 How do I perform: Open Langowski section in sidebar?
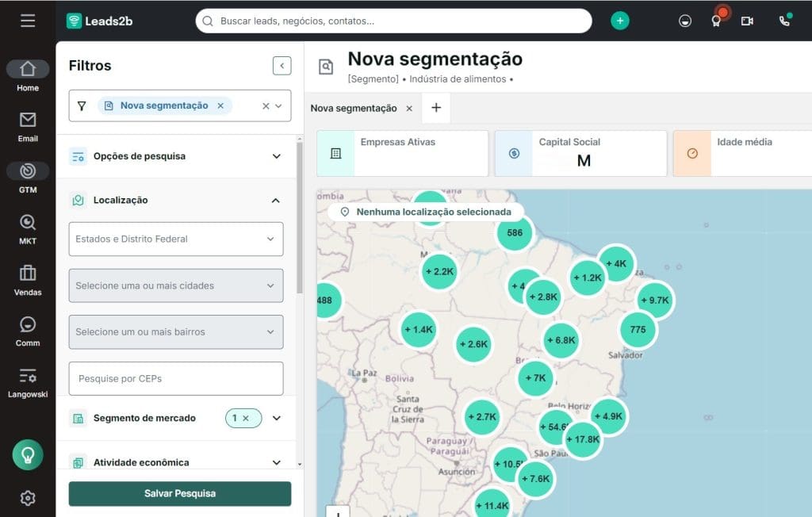tap(28, 382)
